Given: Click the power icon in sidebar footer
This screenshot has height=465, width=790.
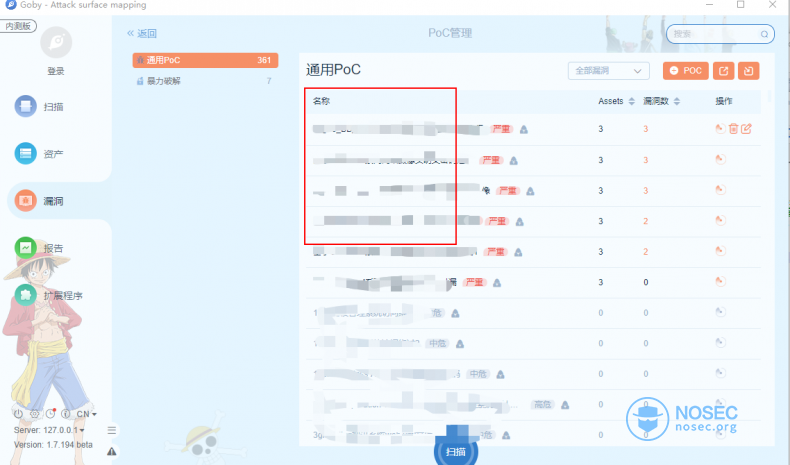Looking at the screenshot, I should (x=18, y=414).
